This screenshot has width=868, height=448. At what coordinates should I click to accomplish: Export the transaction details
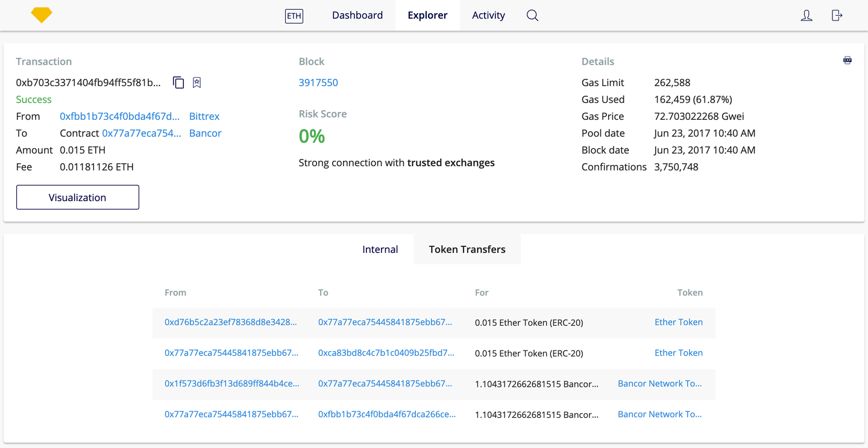click(848, 60)
